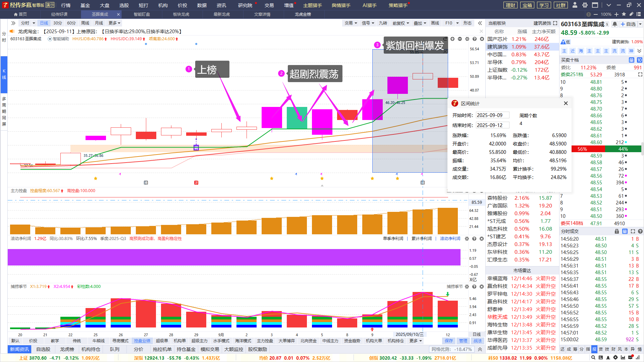Click the favorite star icon in tab bar

coord(624,14)
